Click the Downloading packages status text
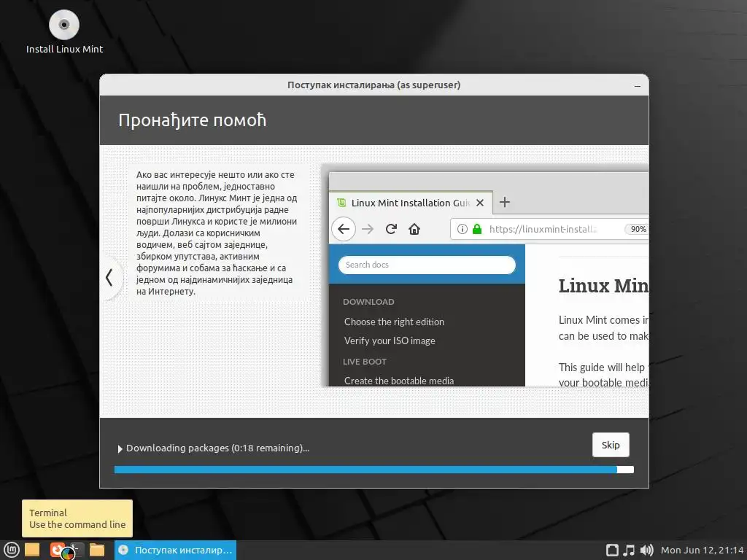Viewport: 747px width, 560px height. tap(217, 448)
